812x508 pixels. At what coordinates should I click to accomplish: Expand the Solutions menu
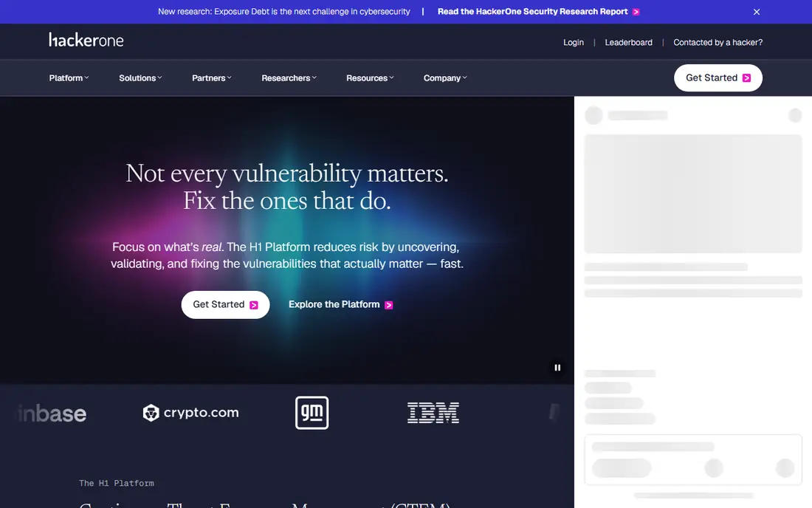pos(140,78)
